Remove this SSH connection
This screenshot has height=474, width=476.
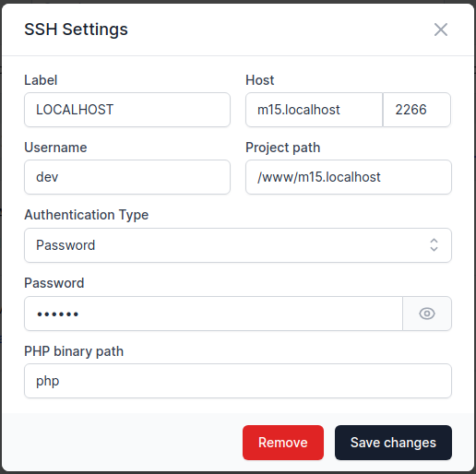(x=283, y=443)
